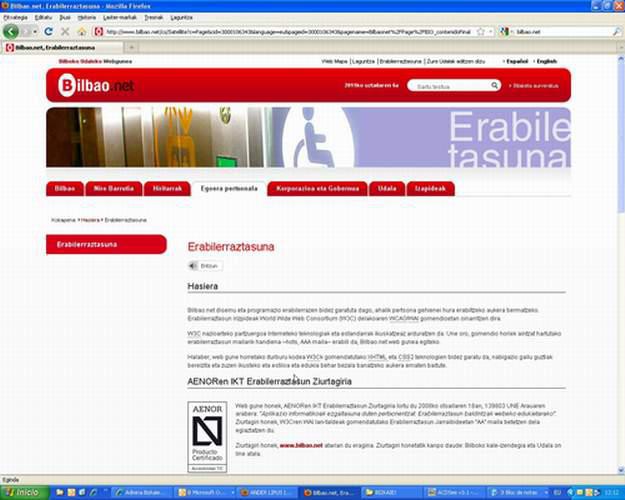Reload the page with the blue refresh icon
Screen dimensions: 625x500
(x=49, y=31)
